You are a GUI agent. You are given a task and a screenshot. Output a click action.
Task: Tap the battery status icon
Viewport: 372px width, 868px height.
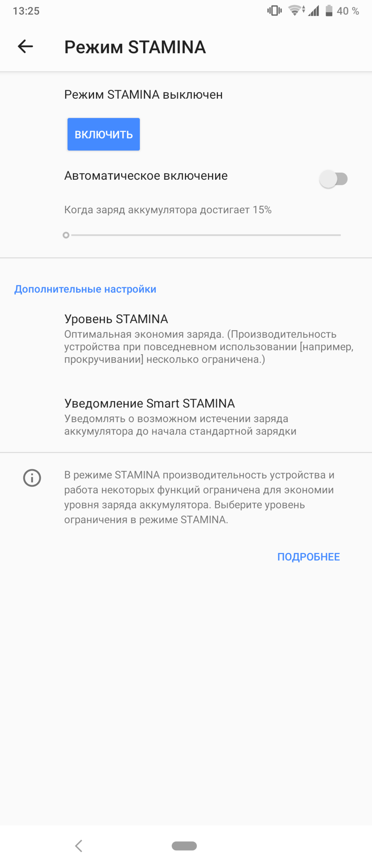tap(329, 11)
